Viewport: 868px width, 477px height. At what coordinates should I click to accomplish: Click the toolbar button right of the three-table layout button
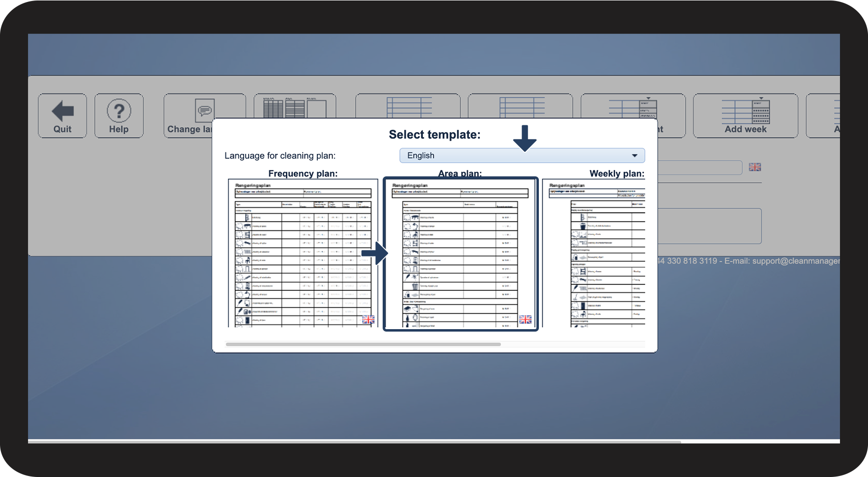tap(408, 106)
